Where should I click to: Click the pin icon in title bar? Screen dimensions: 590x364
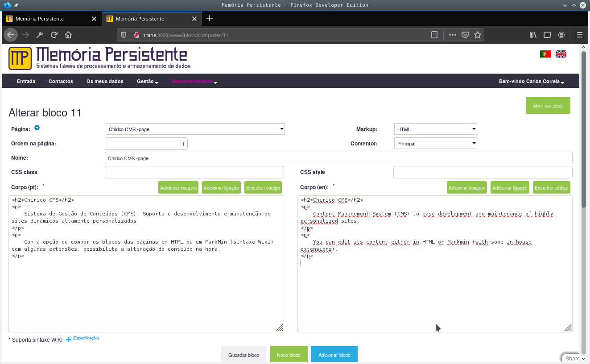point(17,5)
